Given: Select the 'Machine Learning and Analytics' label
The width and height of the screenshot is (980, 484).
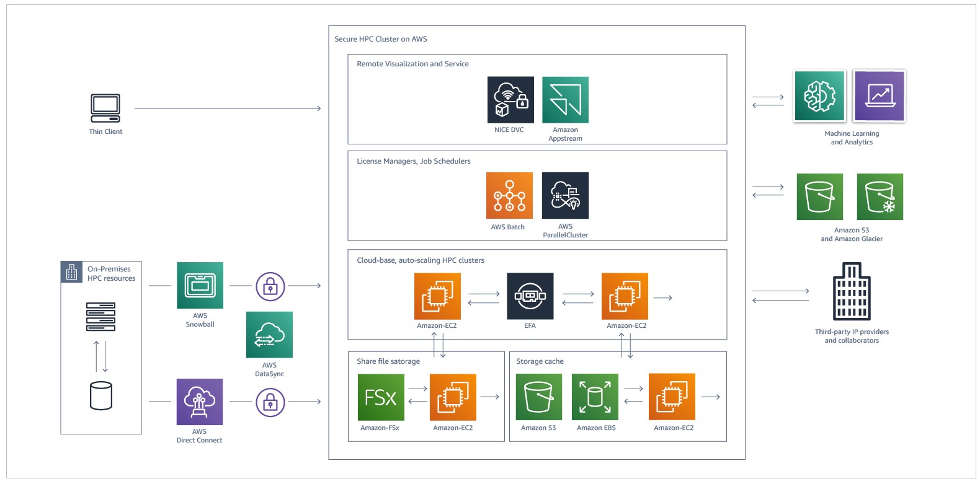Looking at the screenshot, I should pyautogui.click(x=852, y=138).
